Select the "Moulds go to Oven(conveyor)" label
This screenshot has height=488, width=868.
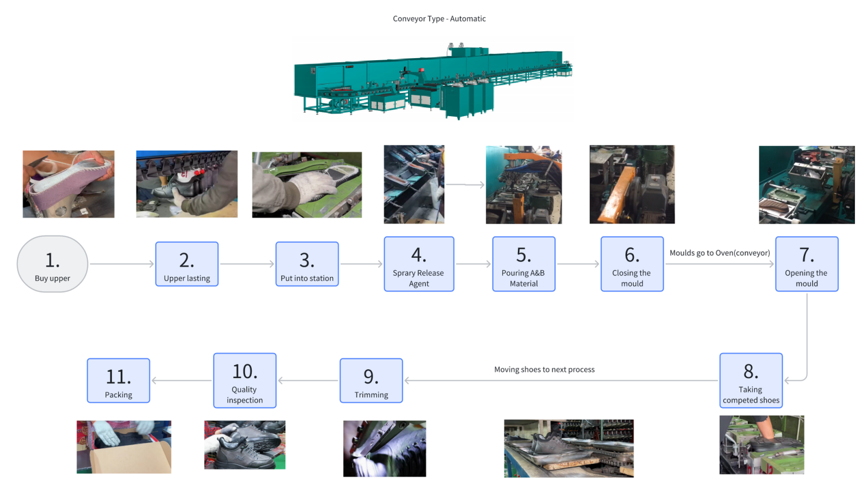click(719, 253)
